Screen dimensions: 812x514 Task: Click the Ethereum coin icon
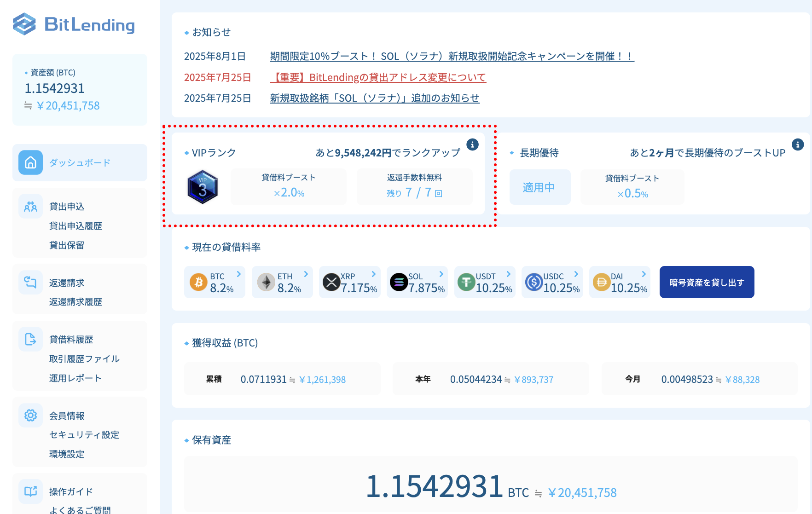tap(266, 282)
